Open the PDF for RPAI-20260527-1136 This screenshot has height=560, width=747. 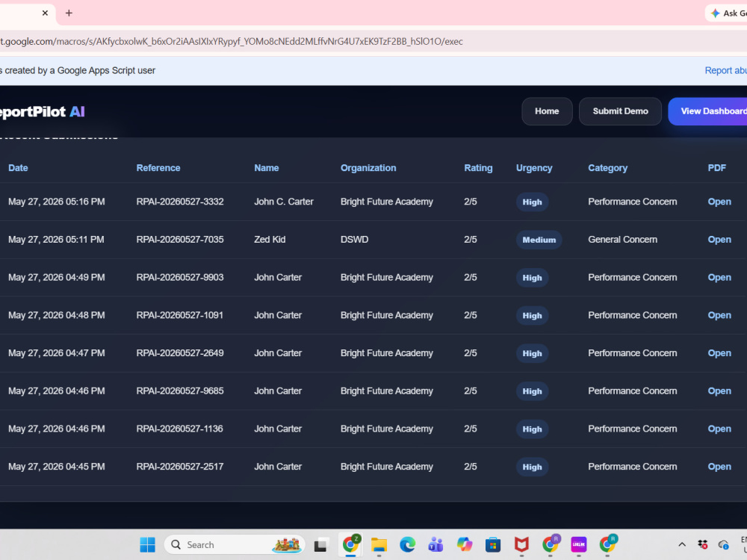(x=719, y=429)
